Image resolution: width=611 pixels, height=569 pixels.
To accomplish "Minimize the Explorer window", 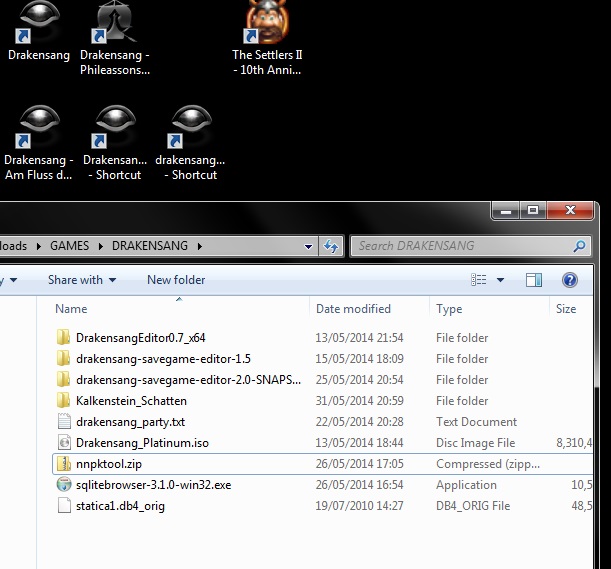I will (x=506, y=211).
